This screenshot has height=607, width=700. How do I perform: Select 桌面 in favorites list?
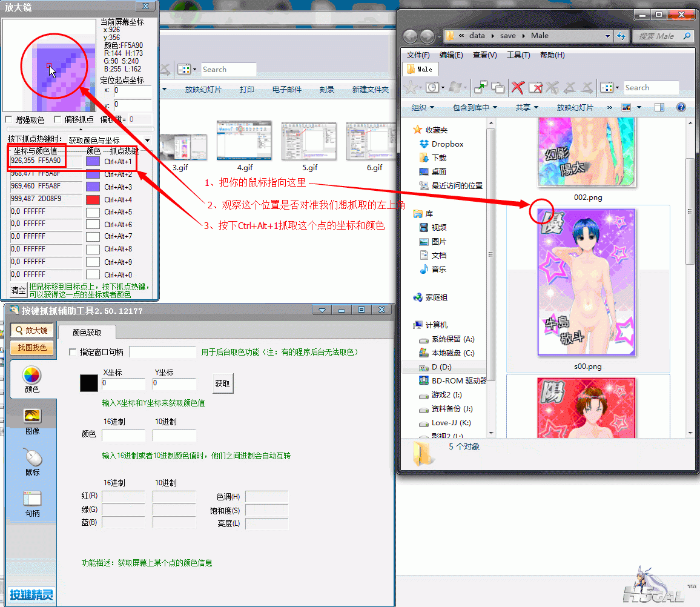[432, 171]
